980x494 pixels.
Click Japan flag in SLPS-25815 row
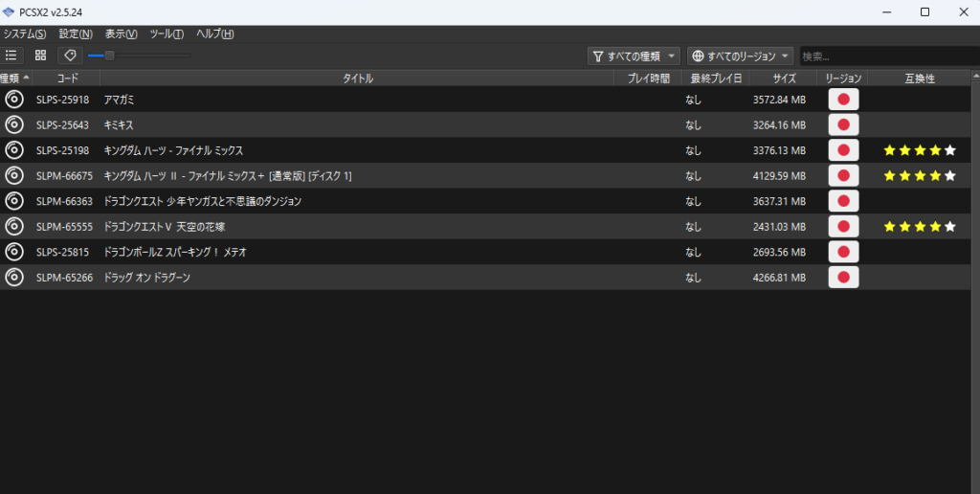pyautogui.click(x=843, y=252)
